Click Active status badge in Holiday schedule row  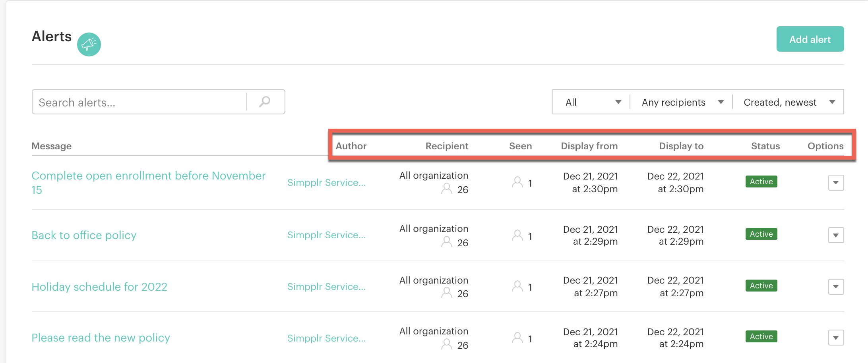761,286
